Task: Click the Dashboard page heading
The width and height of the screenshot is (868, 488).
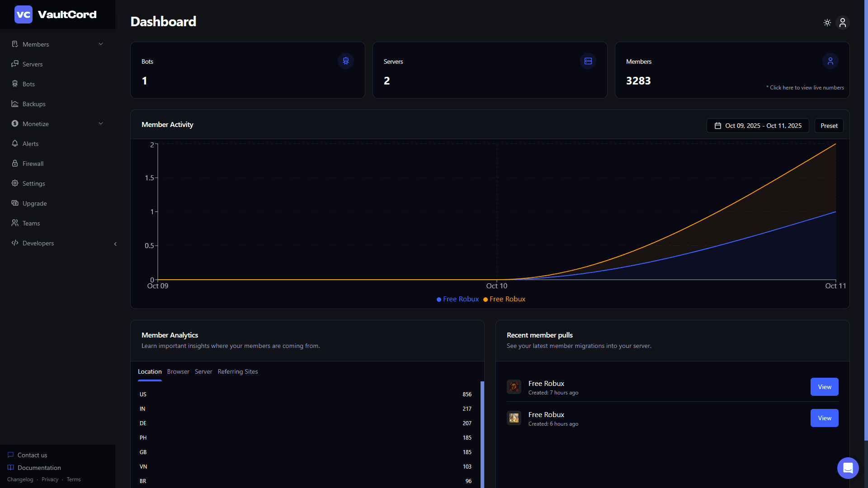Action: [x=163, y=22]
